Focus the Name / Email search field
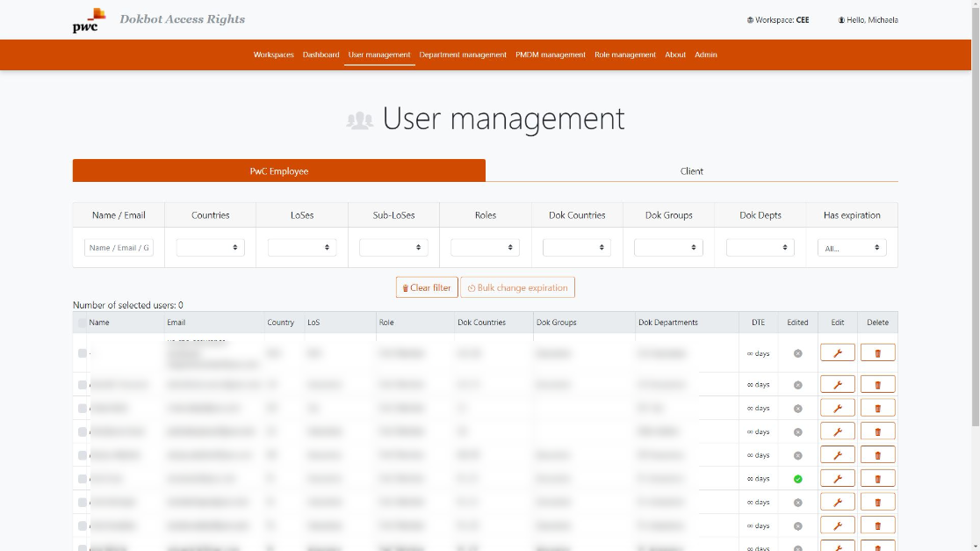980x551 pixels. tap(119, 248)
